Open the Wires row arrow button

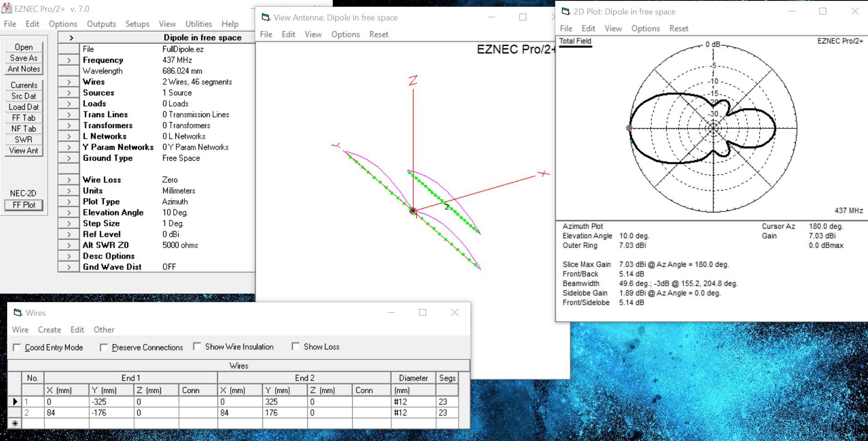[x=69, y=82]
